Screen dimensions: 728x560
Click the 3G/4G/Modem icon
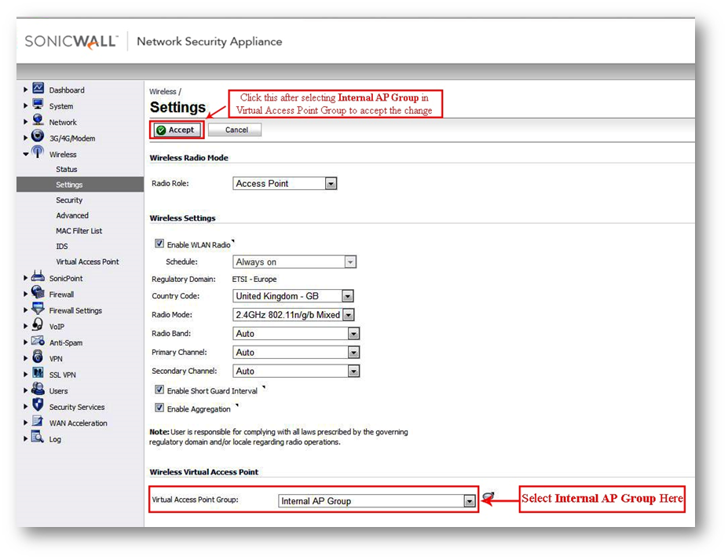(38, 136)
